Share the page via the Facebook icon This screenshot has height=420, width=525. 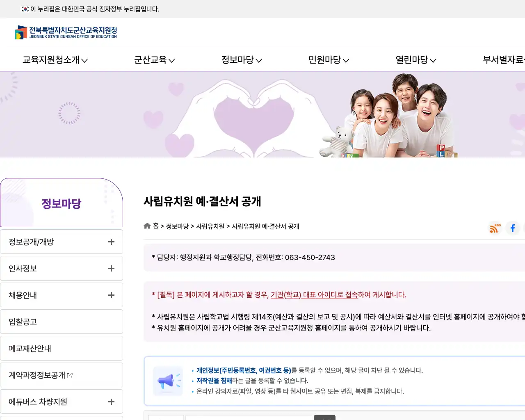click(512, 228)
